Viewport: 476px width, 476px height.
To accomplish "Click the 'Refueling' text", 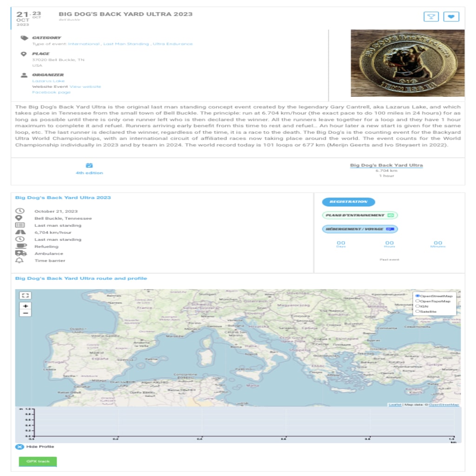I will 46,246.
